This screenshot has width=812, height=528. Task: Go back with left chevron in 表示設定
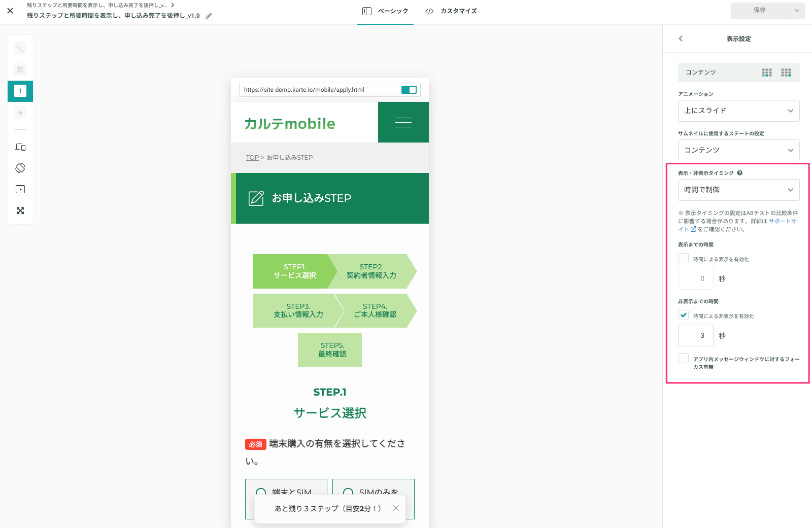coord(681,39)
